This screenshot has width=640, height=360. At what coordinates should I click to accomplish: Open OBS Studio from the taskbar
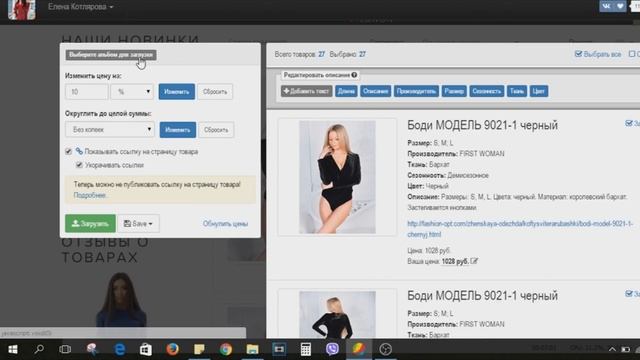(x=385, y=349)
